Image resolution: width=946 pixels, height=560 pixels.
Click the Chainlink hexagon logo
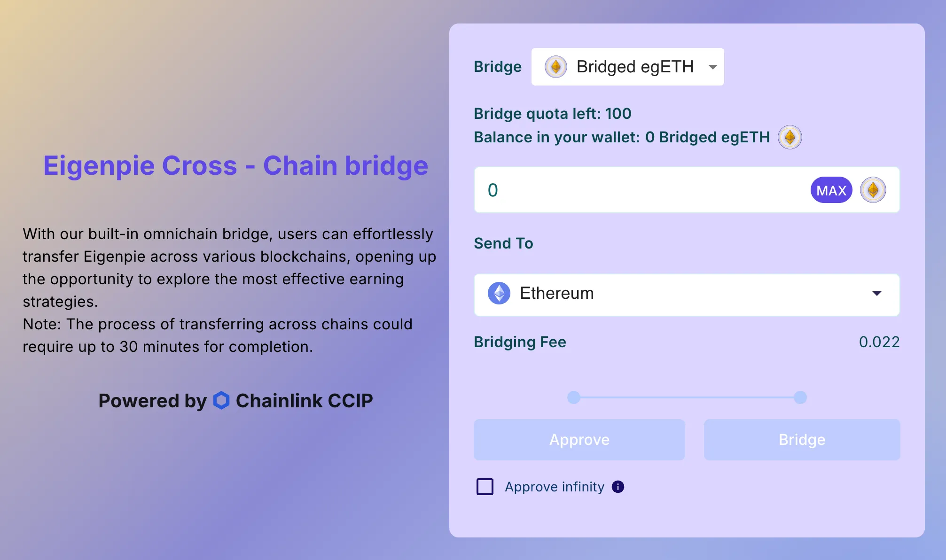(x=221, y=401)
